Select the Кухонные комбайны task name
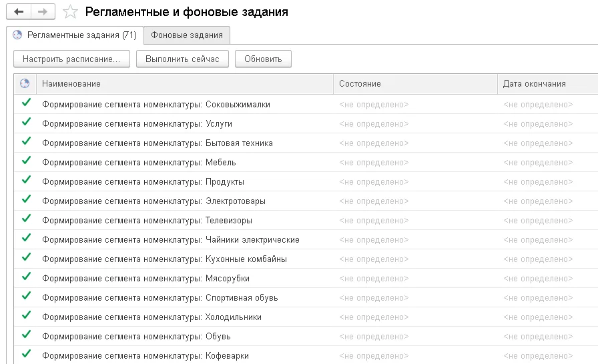This screenshot has width=598, height=364. (x=164, y=259)
